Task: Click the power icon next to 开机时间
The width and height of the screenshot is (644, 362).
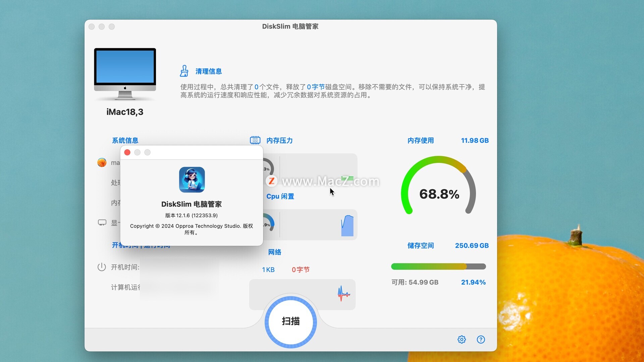Action: click(x=102, y=267)
